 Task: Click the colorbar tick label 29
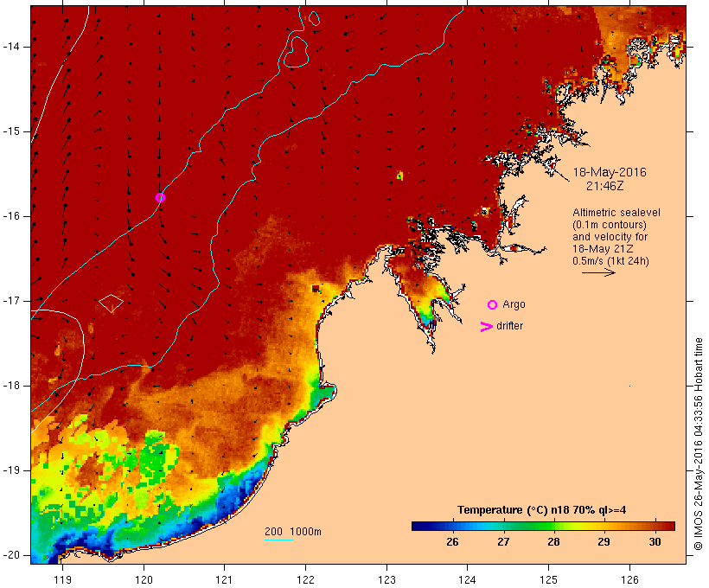604,542
